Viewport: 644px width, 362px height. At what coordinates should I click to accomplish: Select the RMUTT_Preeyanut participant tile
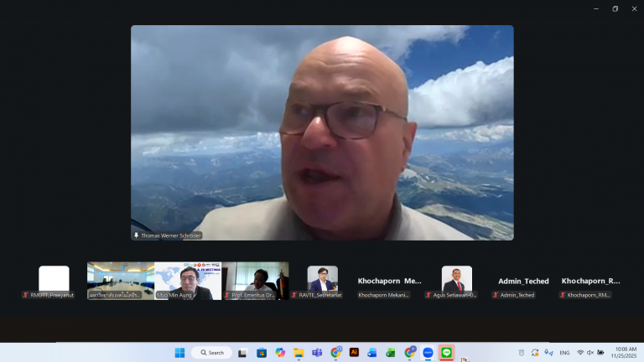click(54, 281)
